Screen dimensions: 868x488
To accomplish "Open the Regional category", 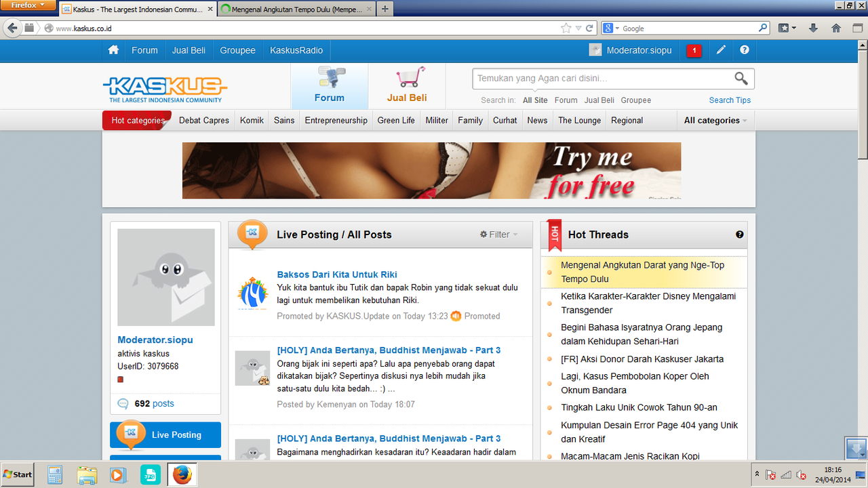I will [627, 121].
